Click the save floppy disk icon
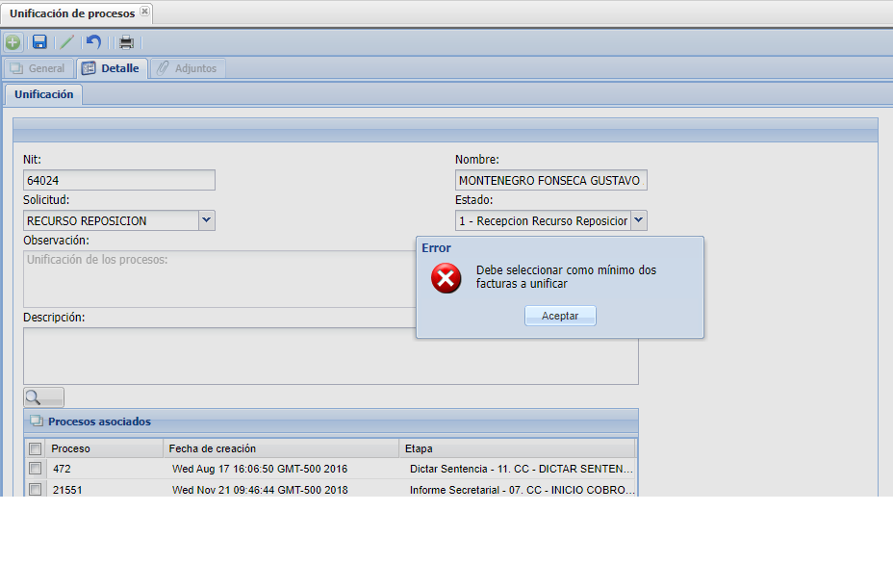The image size is (893, 588). coord(39,42)
